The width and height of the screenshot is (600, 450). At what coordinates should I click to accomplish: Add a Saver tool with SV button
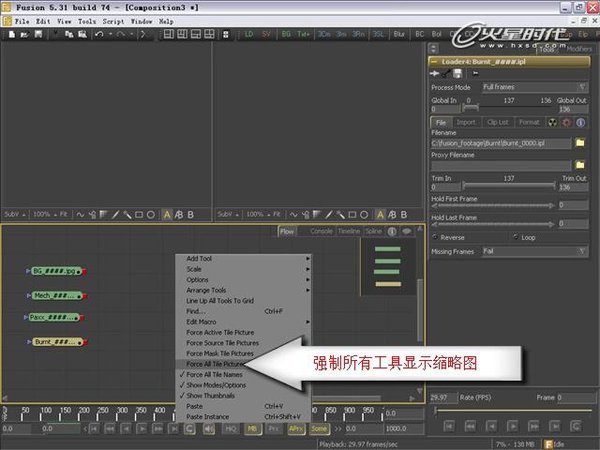[266, 34]
